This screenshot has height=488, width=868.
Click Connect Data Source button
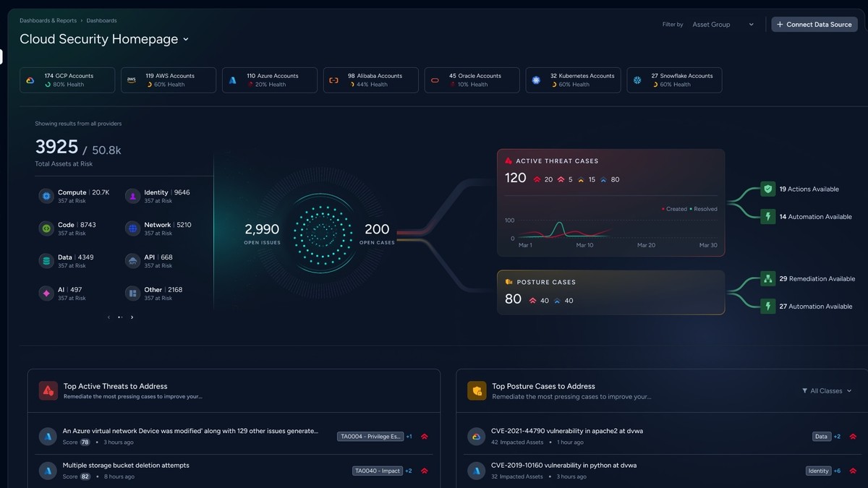[x=814, y=25]
